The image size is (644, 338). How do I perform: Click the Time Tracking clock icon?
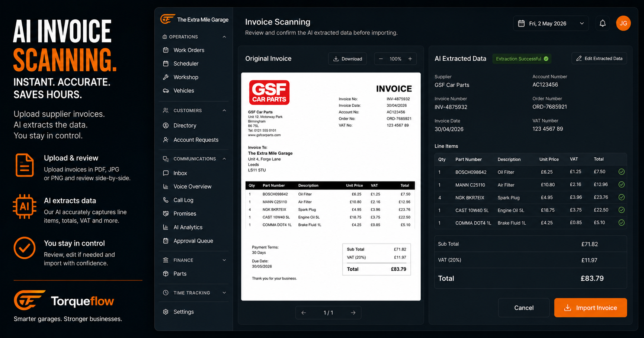166,293
